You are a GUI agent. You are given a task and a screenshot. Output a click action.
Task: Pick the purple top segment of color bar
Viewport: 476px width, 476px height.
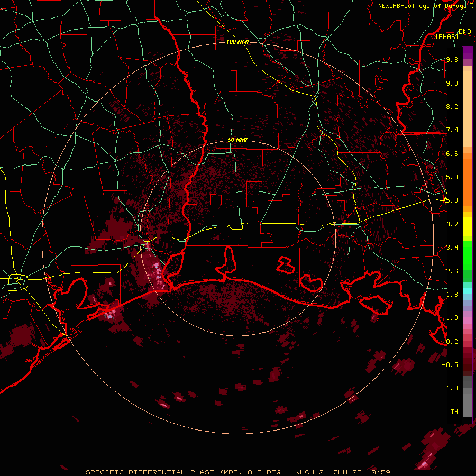[x=467, y=53]
